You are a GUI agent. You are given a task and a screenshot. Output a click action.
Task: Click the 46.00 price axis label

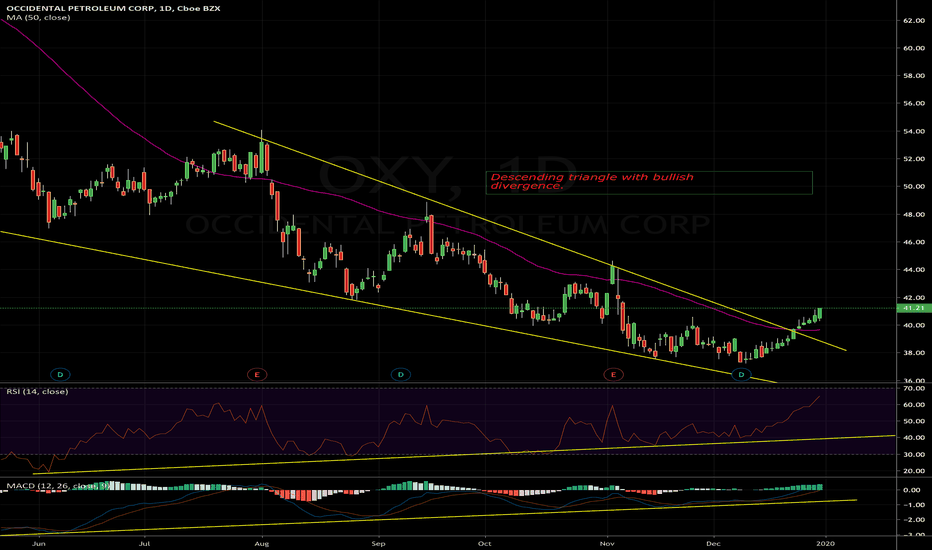(914, 242)
